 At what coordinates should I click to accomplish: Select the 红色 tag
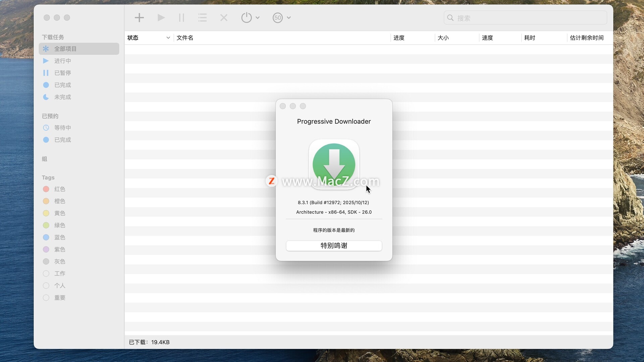click(59, 189)
